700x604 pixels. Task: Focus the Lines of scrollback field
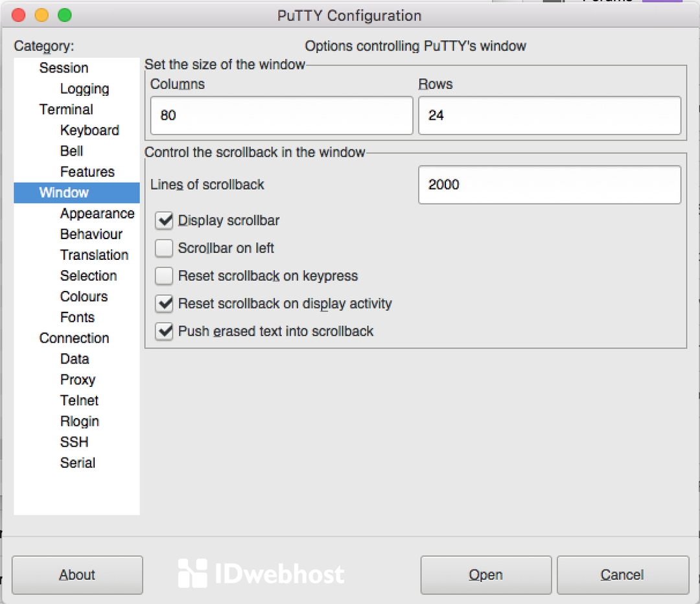tap(549, 185)
